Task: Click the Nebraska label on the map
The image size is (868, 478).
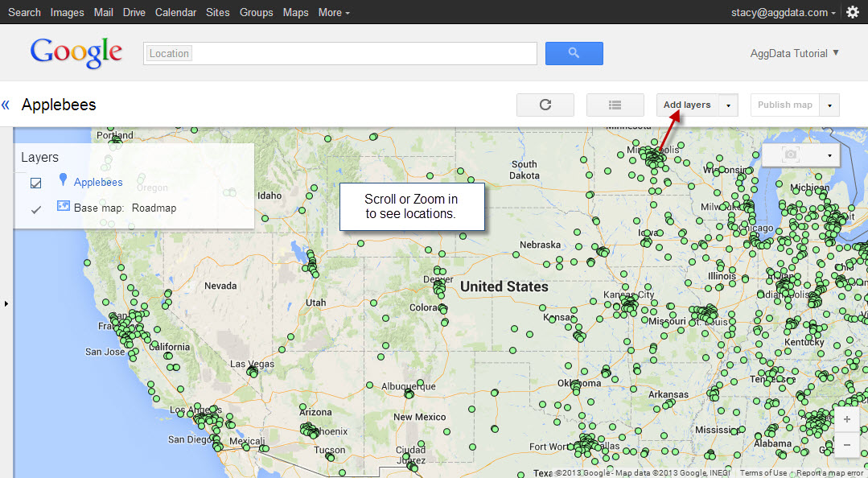Action: click(x=541, y=245)
